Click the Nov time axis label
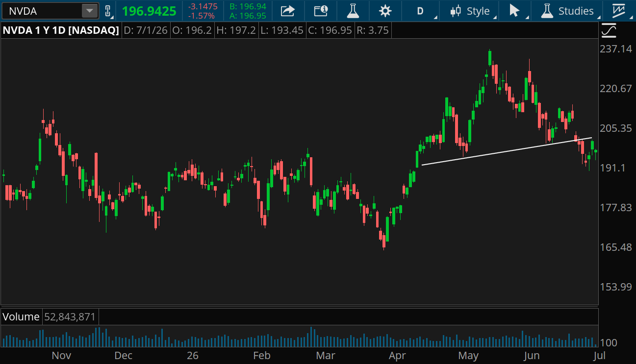 pos(61,356)
